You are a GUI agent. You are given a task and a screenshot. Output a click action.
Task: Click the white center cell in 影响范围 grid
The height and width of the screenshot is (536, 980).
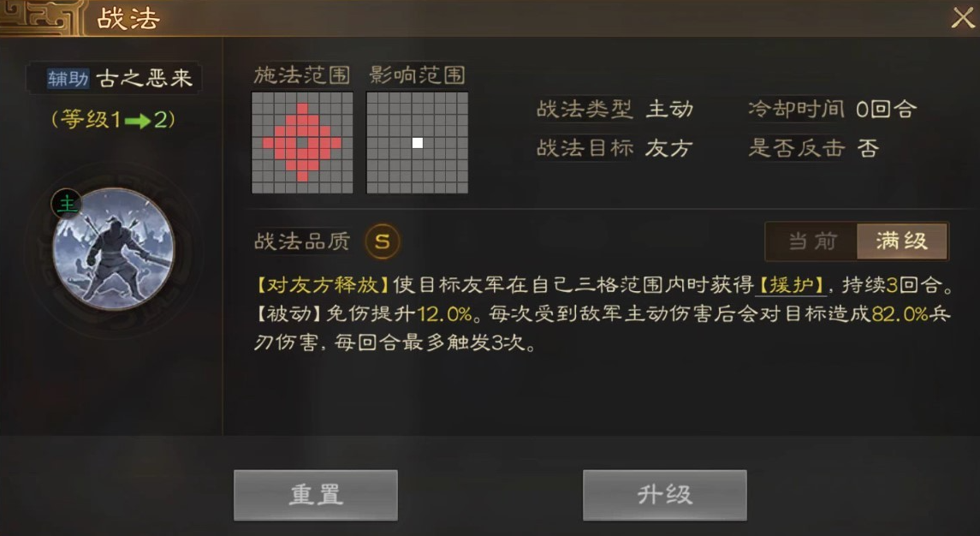[418, 143]
